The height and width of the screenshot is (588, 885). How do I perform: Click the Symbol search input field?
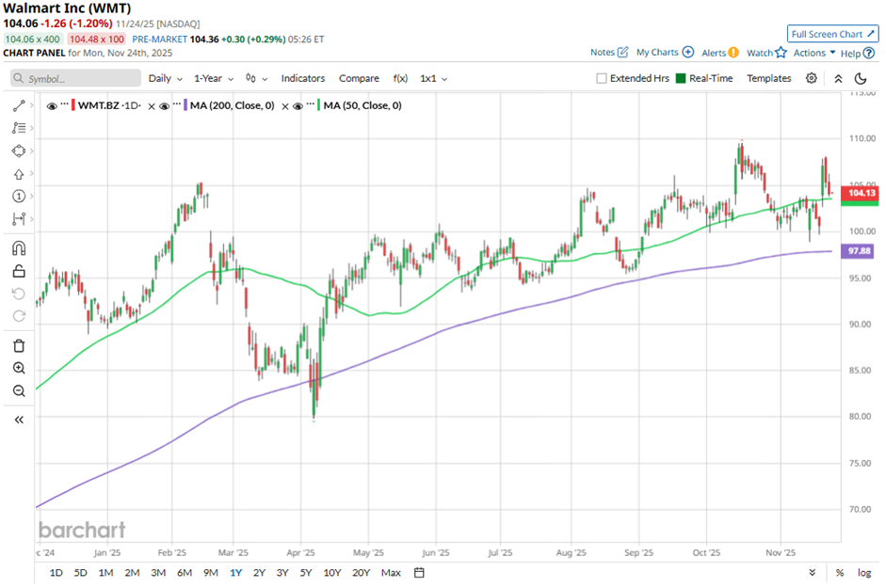tap(75, 79)
